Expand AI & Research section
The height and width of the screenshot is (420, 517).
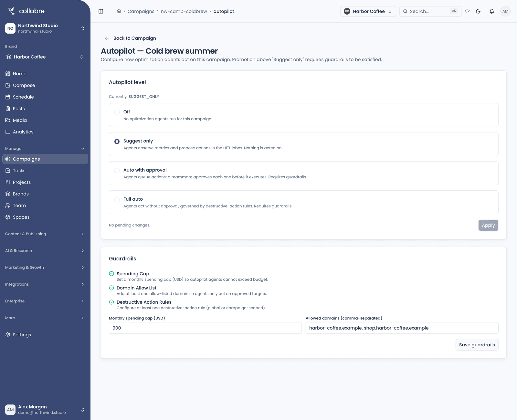[45, 251]
